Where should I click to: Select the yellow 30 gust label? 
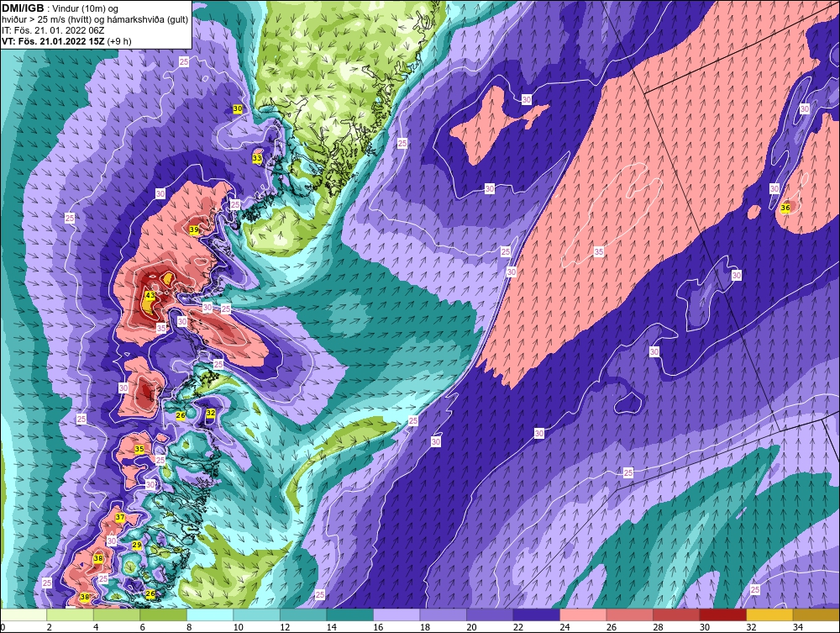[x=238, y=108]
